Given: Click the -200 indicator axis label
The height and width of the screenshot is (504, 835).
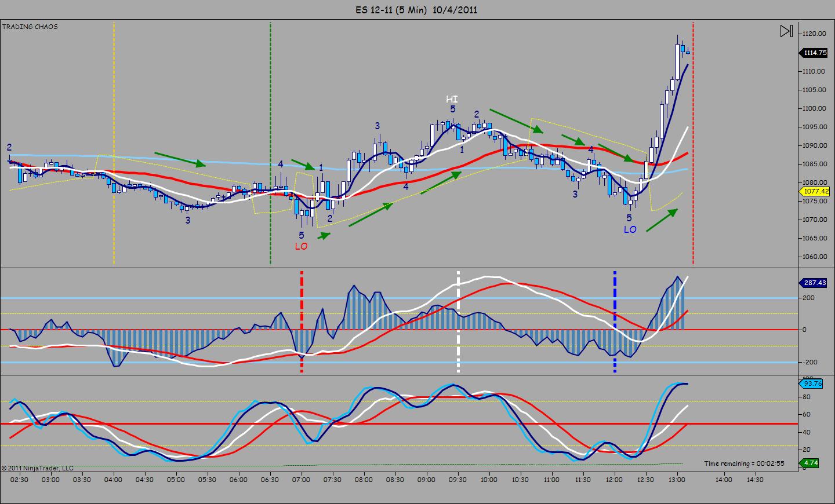Looking at the screenshot, I should pos(808,362).
